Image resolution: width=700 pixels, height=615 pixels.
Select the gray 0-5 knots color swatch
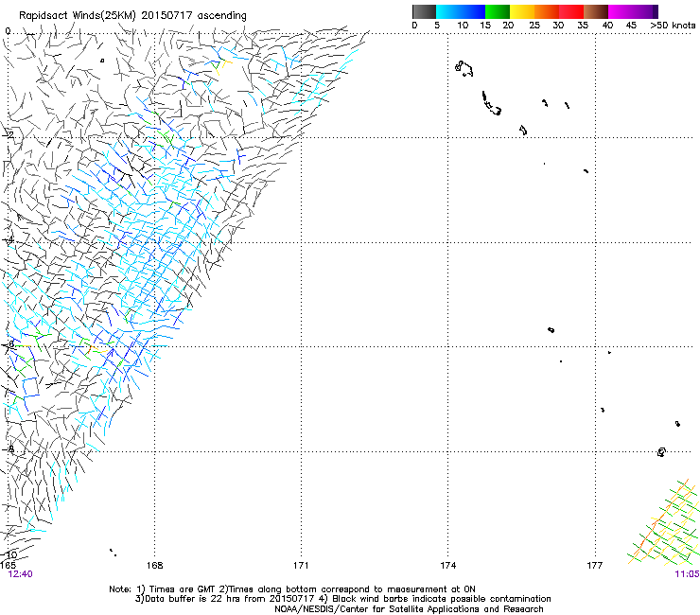tap(424, 11)
